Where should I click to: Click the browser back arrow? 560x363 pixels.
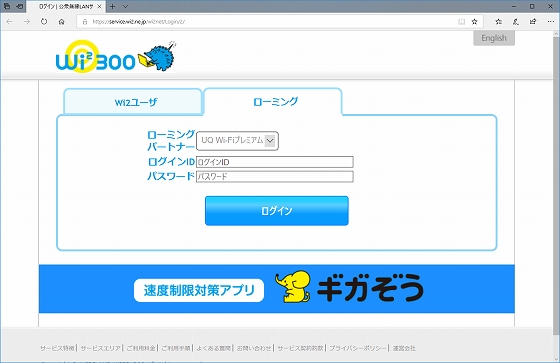point(9,22)
